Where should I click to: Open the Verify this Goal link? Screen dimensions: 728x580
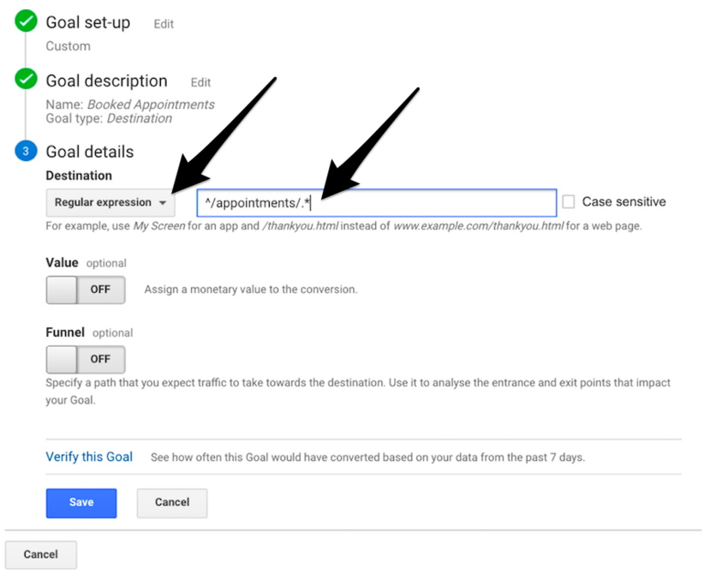(89, 457)
